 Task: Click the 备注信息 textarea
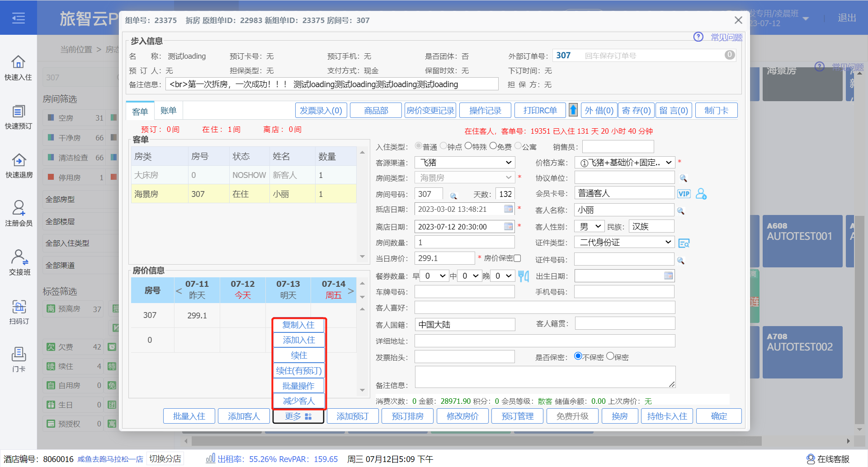tap(545, 377)
